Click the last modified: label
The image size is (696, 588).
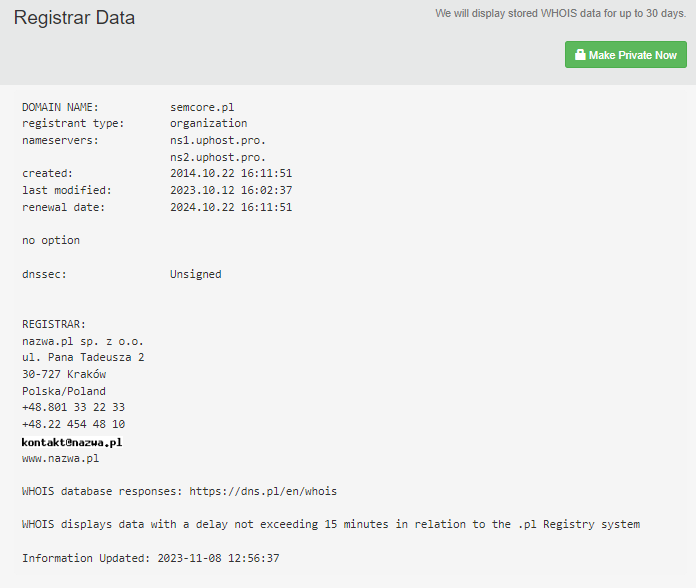(67, 190)
